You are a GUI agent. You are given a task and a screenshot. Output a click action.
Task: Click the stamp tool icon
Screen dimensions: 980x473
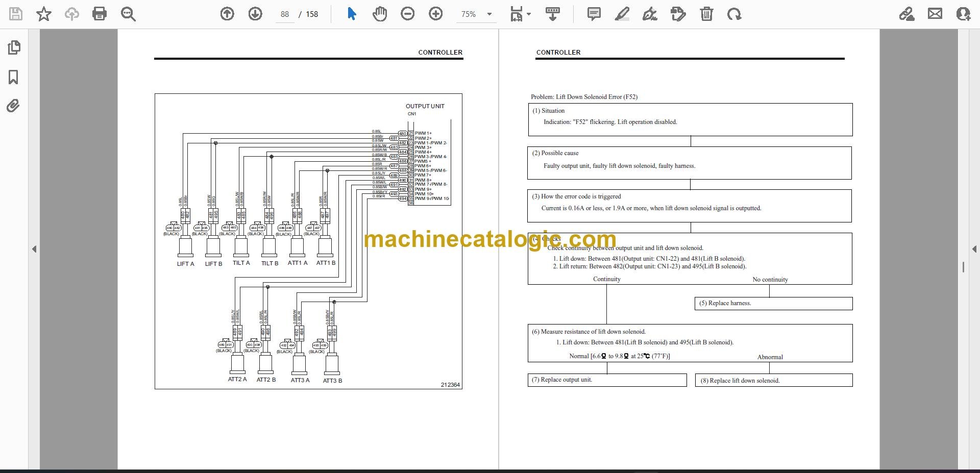678,14
